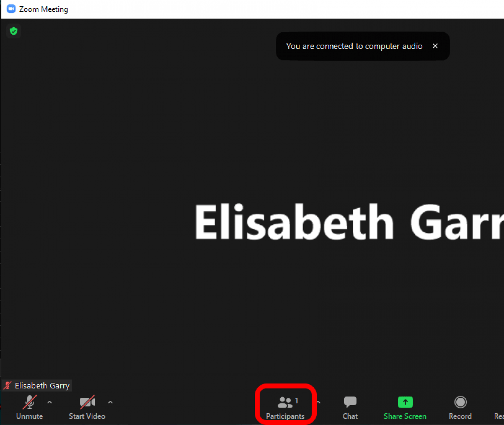The image size is (504, 425).
Task: Click the Zoom logo in the title bar
Action: pos(11,9)
